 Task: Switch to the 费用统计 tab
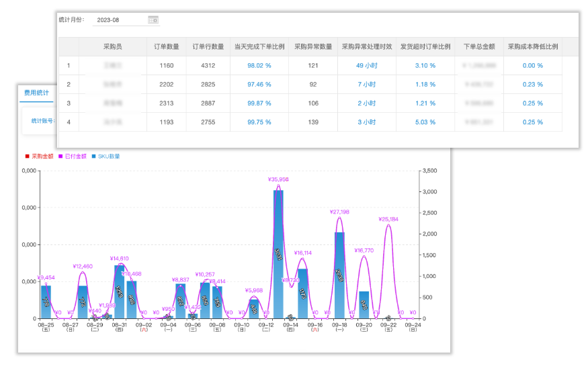click(36, 93)
